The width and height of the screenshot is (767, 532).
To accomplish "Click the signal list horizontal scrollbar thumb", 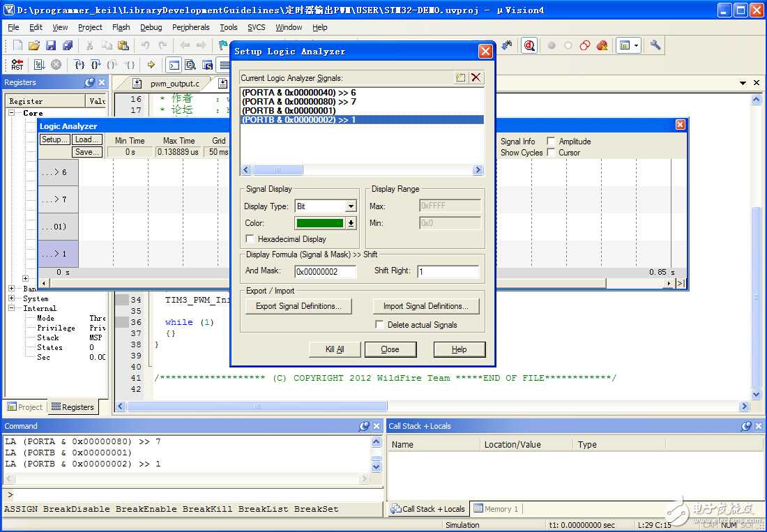I will pos(278,170).
